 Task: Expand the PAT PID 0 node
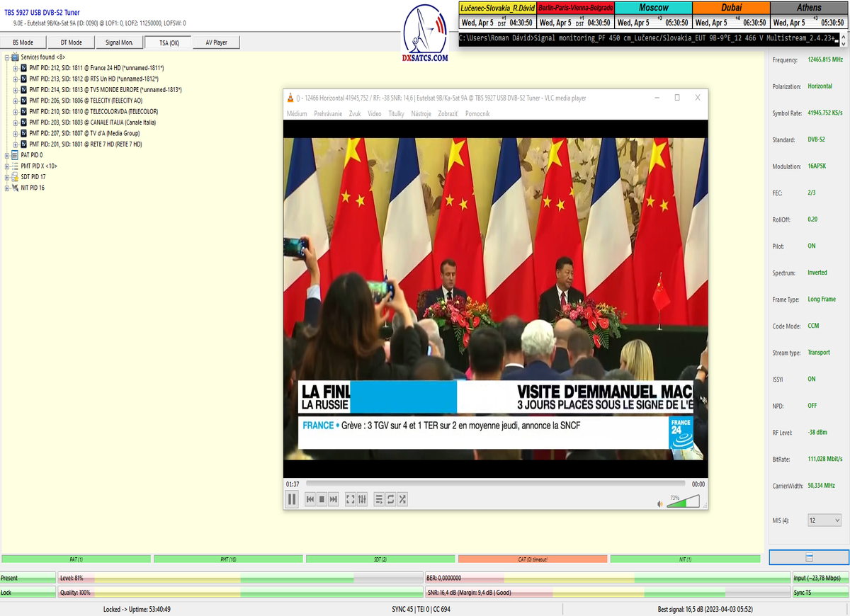[7, 155]
